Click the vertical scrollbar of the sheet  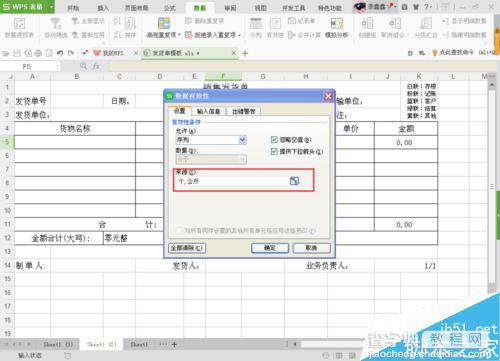(x=492, y=187)
